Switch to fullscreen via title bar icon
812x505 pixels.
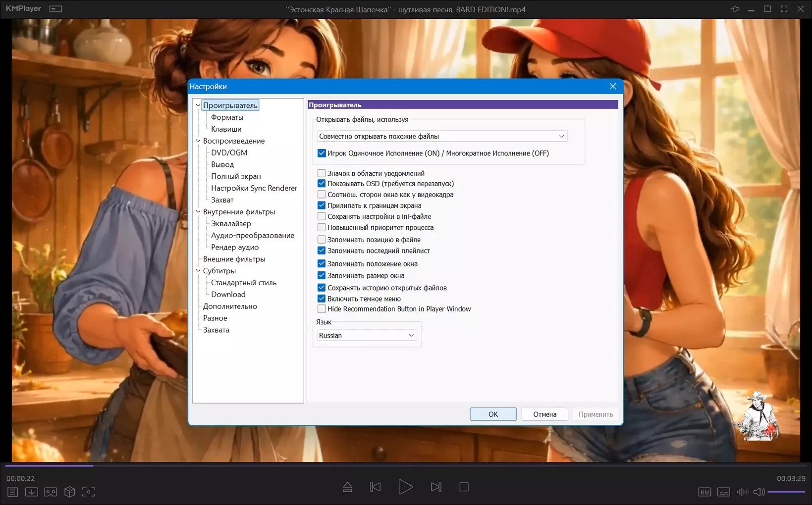tap(784, 9)
